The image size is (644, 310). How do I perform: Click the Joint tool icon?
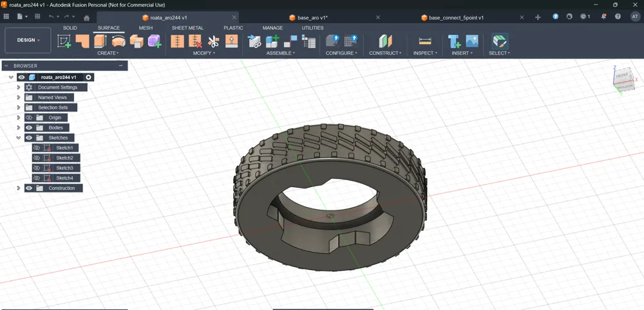[x=290, y=41]
